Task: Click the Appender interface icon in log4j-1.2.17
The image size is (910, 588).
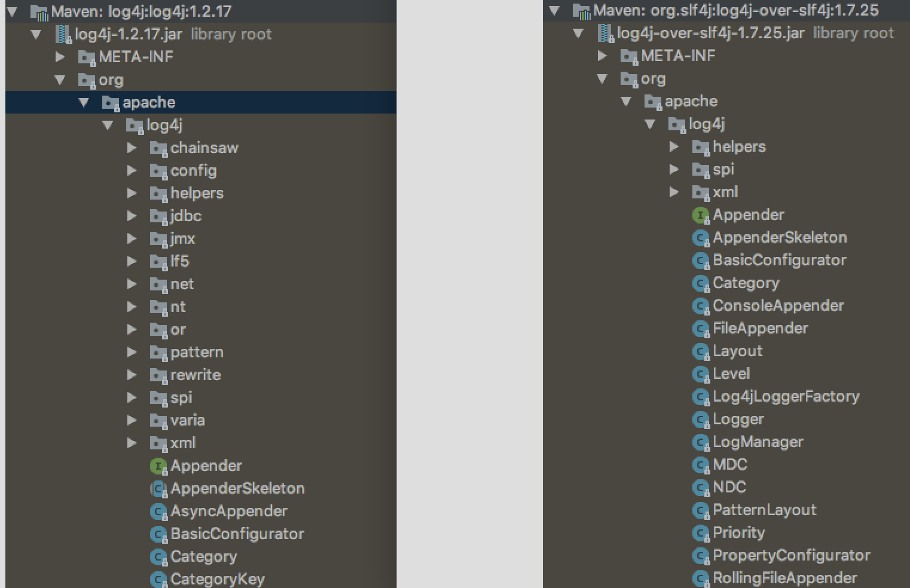Action: 158,466
